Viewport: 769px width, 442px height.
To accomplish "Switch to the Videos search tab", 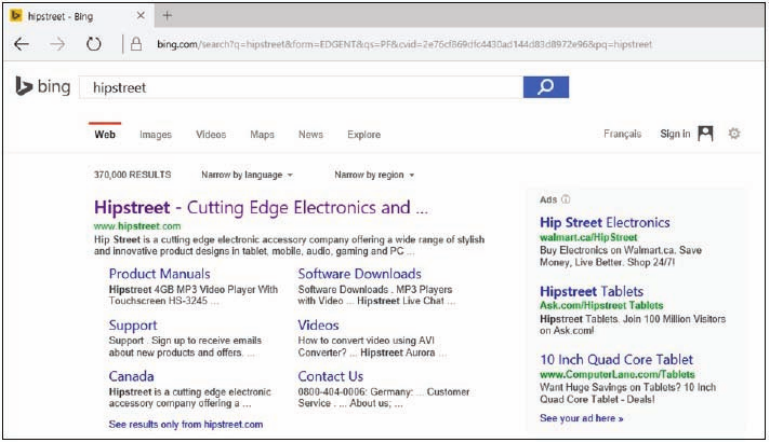I will (x=211, y=134).
